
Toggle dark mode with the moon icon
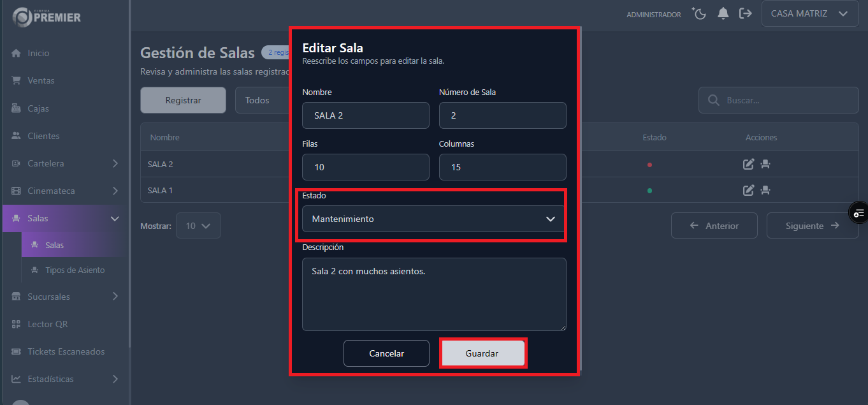click(699, 13)
